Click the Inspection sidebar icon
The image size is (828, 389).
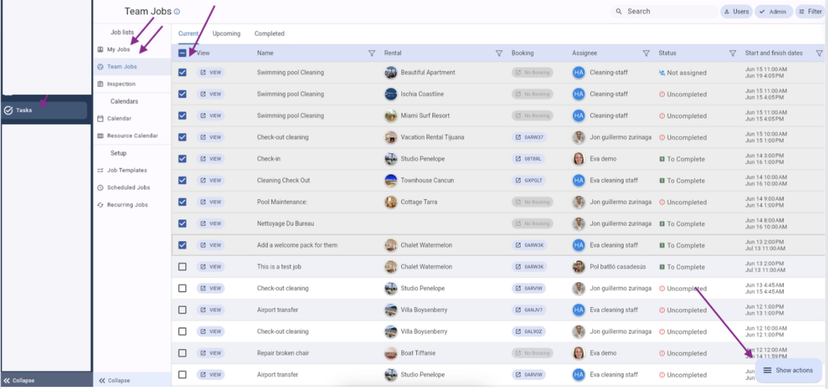pyautogui.click(x=100, y=84)
